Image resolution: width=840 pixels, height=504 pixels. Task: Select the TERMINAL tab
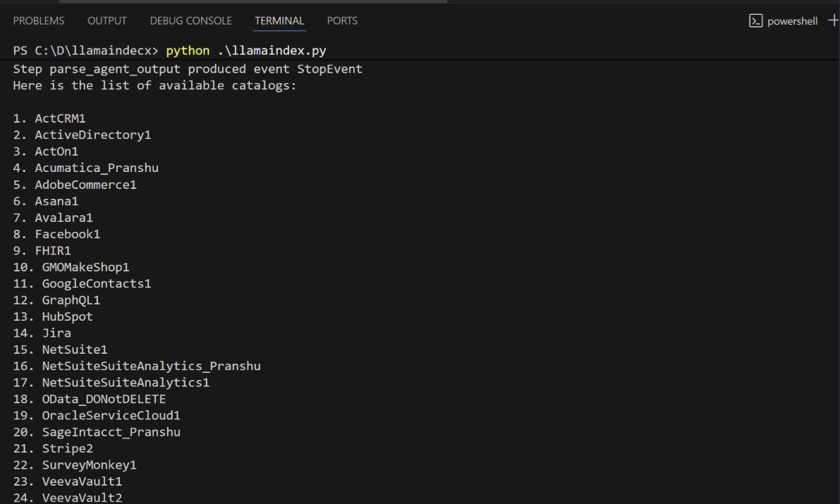(x=279, y=20)
